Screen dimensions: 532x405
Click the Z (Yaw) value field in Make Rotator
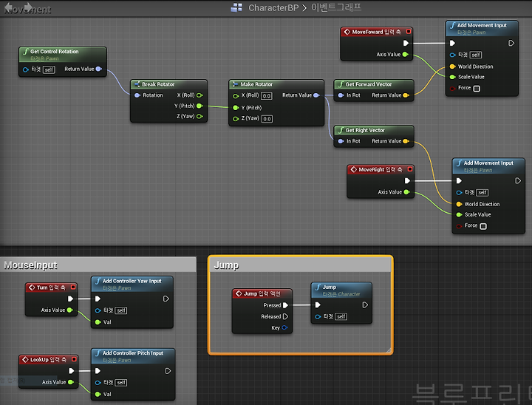pos(267,119)
